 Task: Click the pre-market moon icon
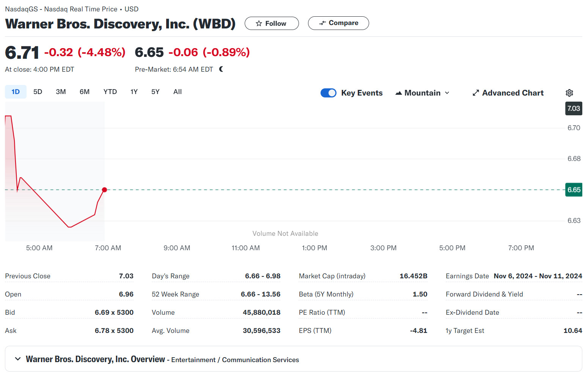click(221, 69)
